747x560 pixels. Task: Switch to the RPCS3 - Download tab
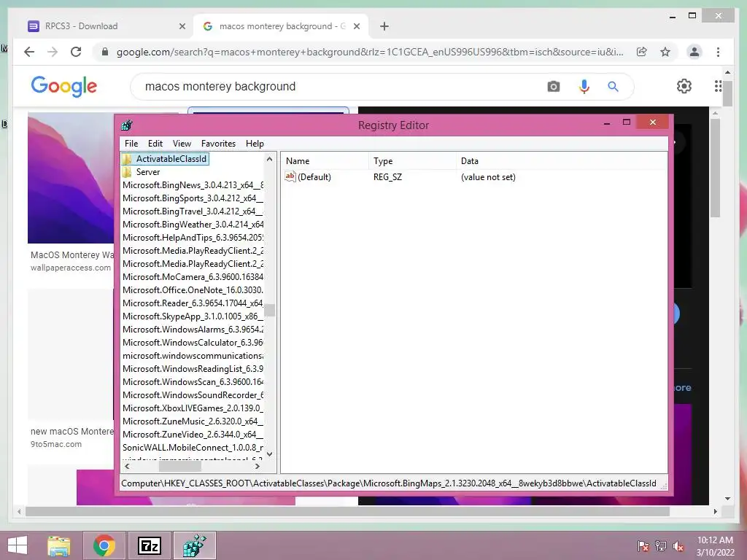pyautogui.click(x=104, y=26)
